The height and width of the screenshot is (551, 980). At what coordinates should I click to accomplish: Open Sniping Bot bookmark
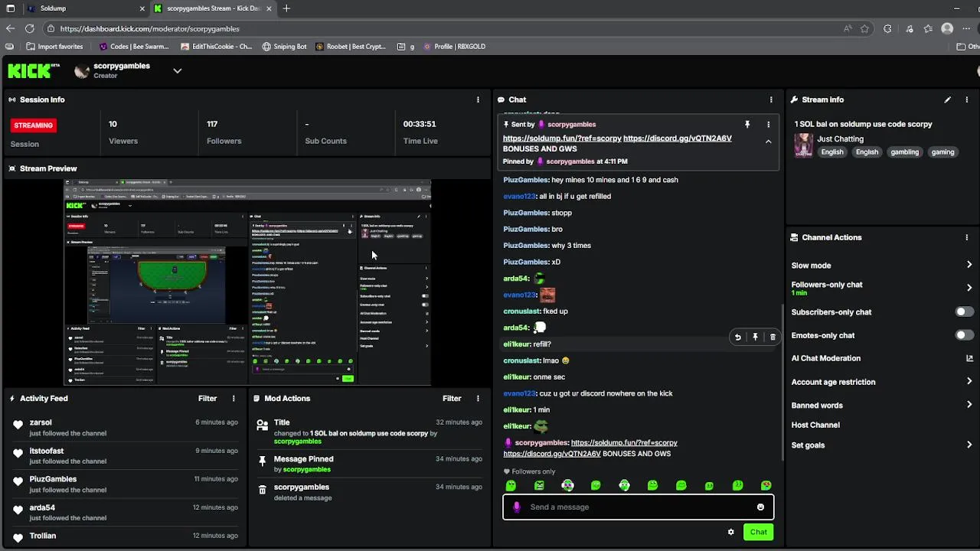[x=284, y=46]
